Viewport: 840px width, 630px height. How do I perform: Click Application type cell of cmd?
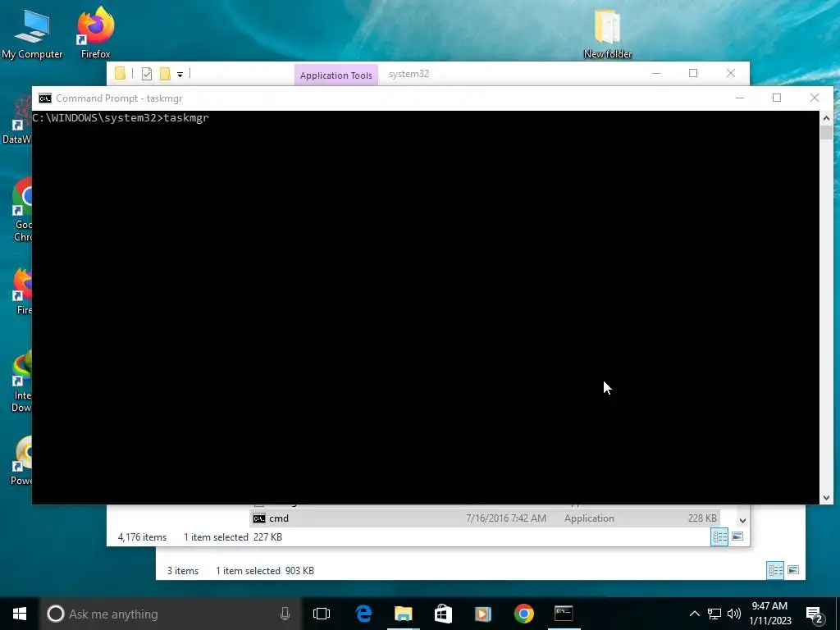(589, 518)
